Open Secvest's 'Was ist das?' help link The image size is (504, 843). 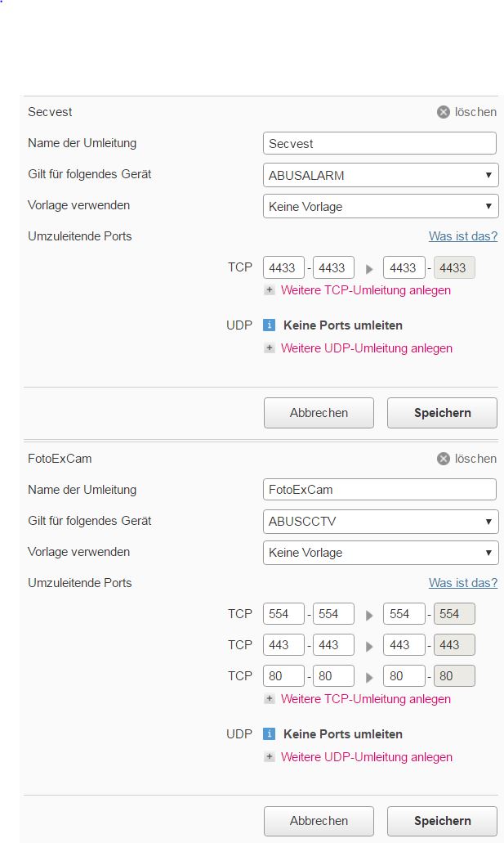(x=463, y=236)
